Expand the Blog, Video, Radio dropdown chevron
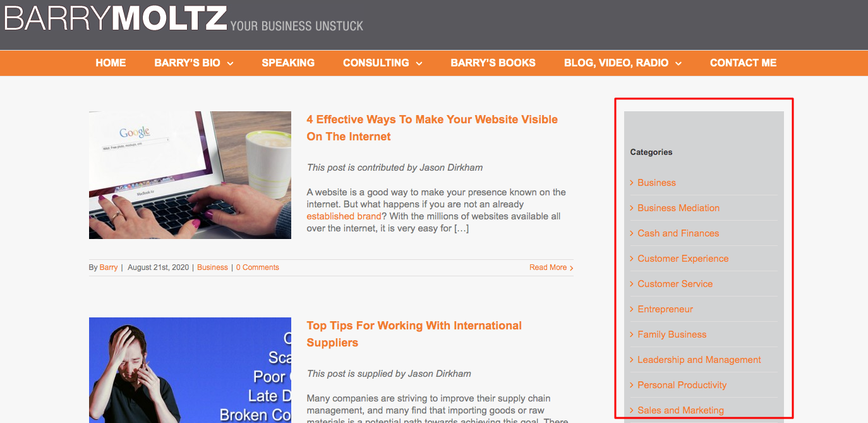868x423 pixels. [678, 63]
